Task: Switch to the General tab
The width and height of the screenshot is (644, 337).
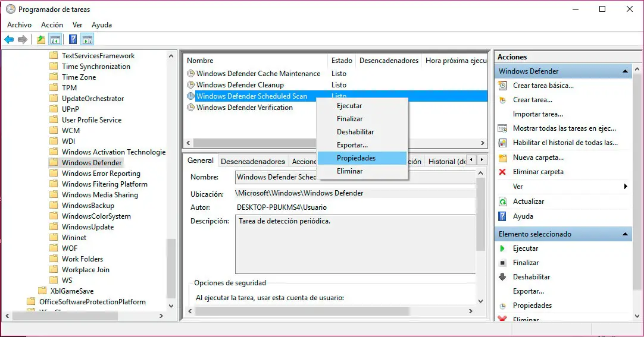Action: click(201, 160)
